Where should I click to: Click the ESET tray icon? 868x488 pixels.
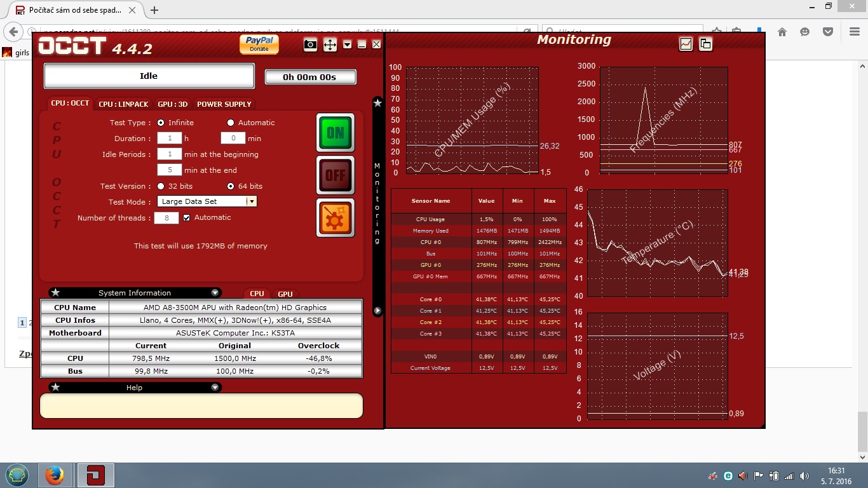728,476
